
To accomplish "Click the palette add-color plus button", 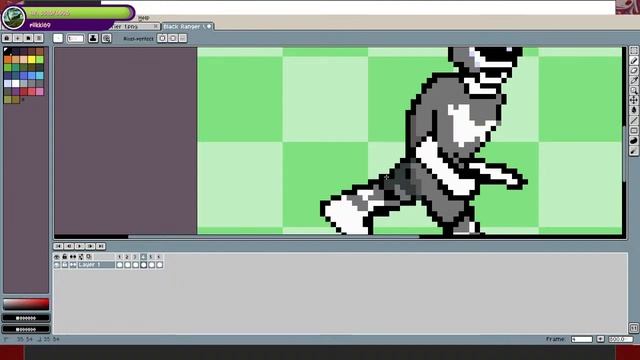I will coord(18,38).
